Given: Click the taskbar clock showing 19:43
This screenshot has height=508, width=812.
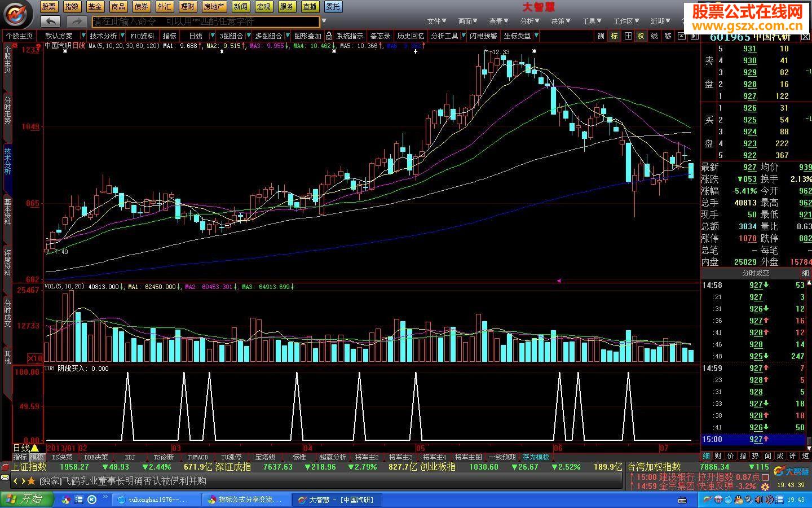Looking at the screenshot, I should 796,500.
